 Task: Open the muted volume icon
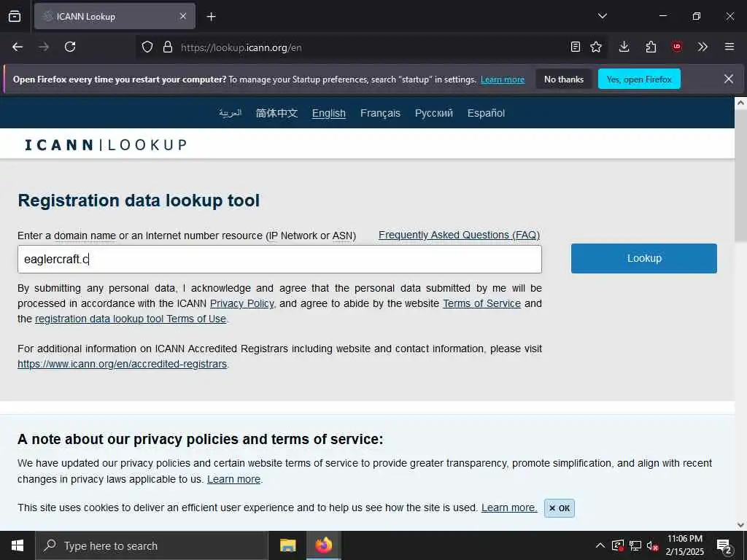pos(652,545)
